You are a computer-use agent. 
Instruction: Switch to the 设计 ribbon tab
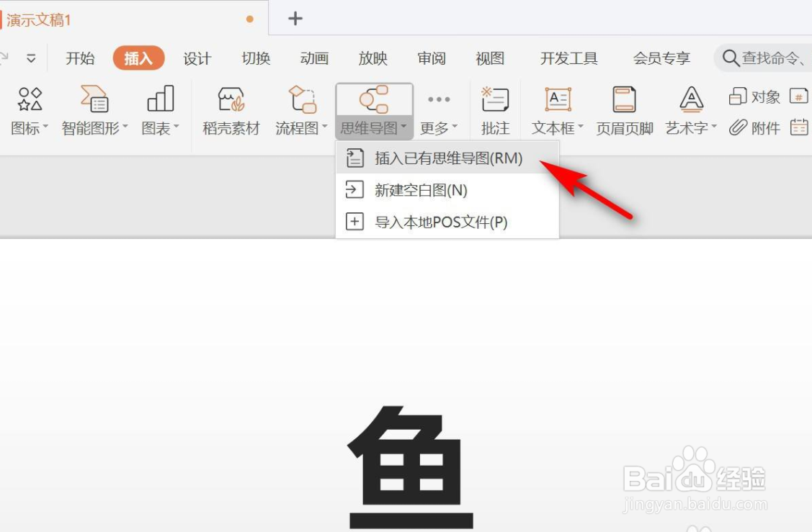click(x=197, y=58)
